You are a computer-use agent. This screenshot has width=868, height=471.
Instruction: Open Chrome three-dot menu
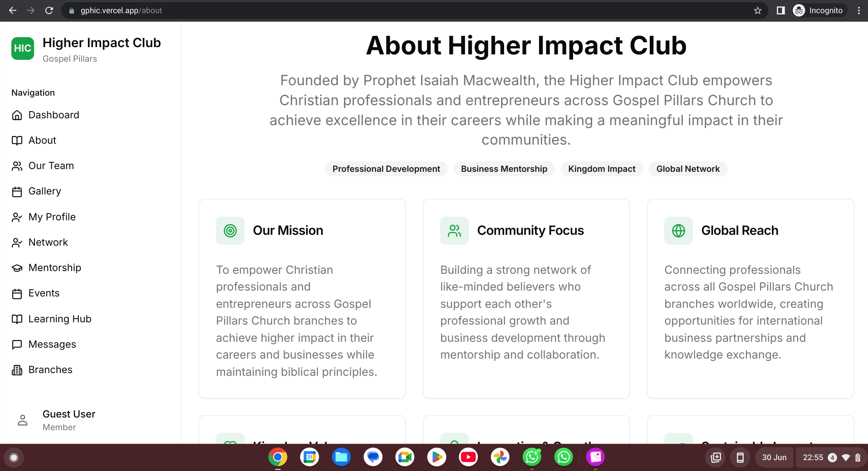858,10
